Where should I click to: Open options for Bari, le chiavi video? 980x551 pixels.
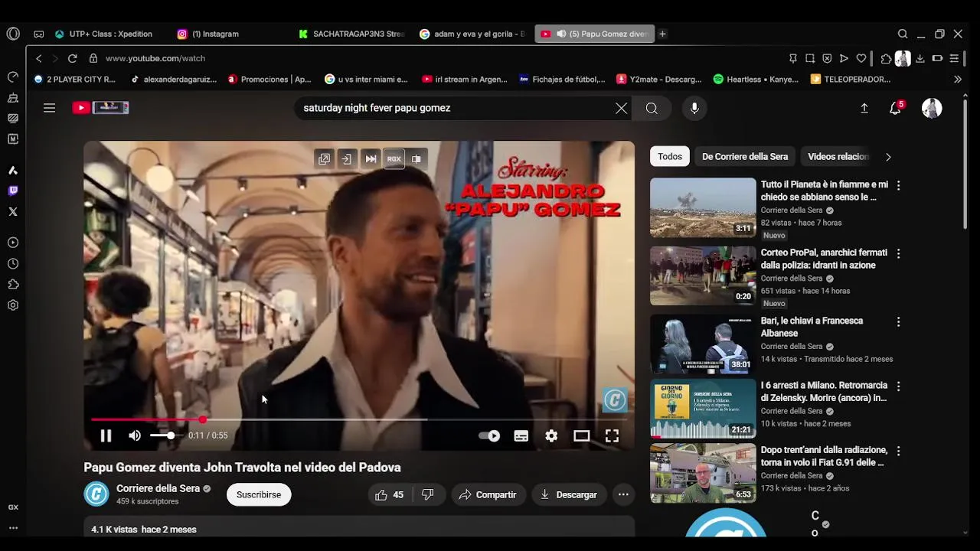coord(898,321)
